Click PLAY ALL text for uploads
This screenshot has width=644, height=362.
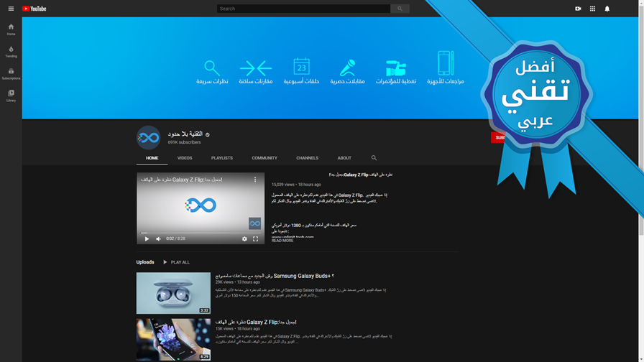pyautogui.click(x=180, y=262)
